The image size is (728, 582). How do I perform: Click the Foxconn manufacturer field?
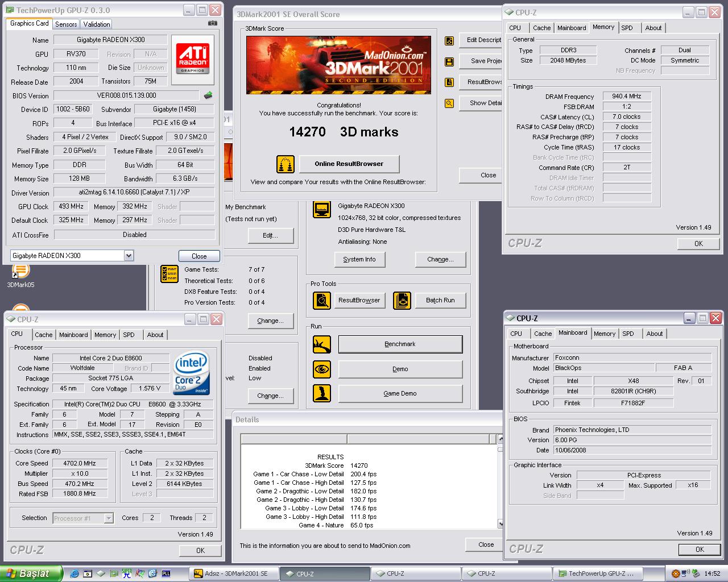pos(632,357)
